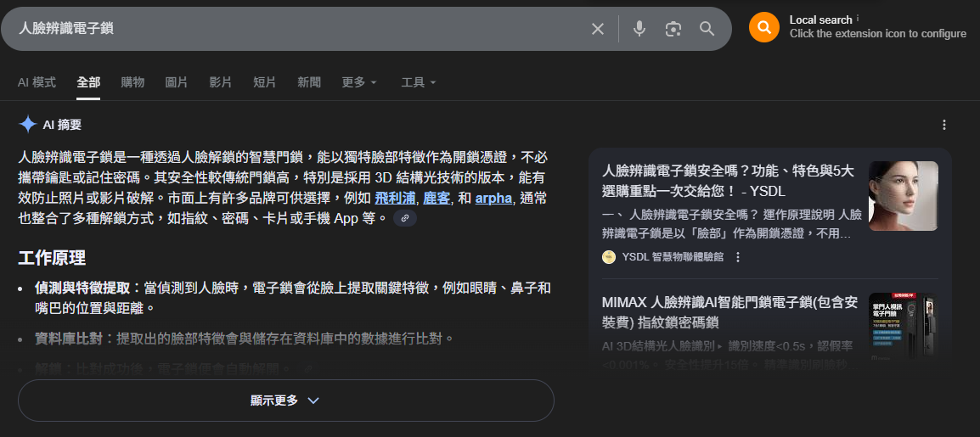Image resolution: width=980 pixels, height=437 pixels.
Task: Follow the 飛利浦 link
Action: coord(395,199)
